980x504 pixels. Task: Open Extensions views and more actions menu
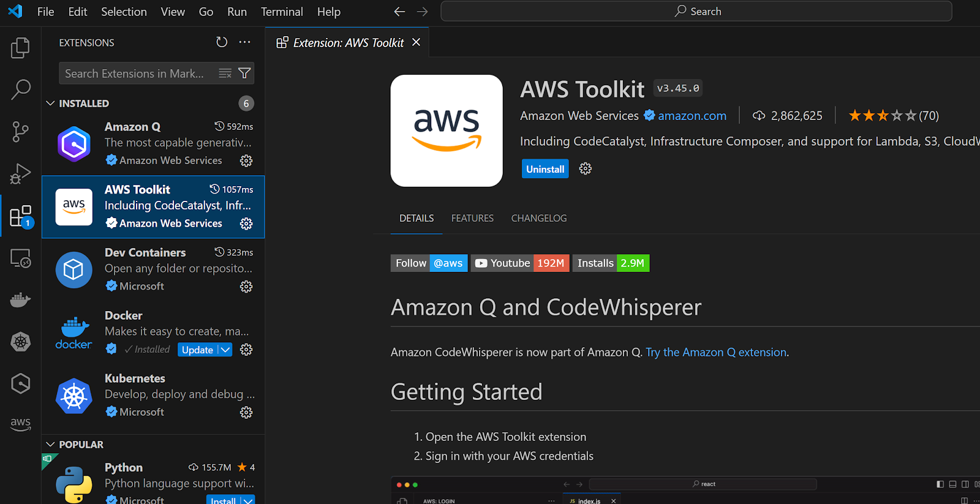click(x=244, y=42)
